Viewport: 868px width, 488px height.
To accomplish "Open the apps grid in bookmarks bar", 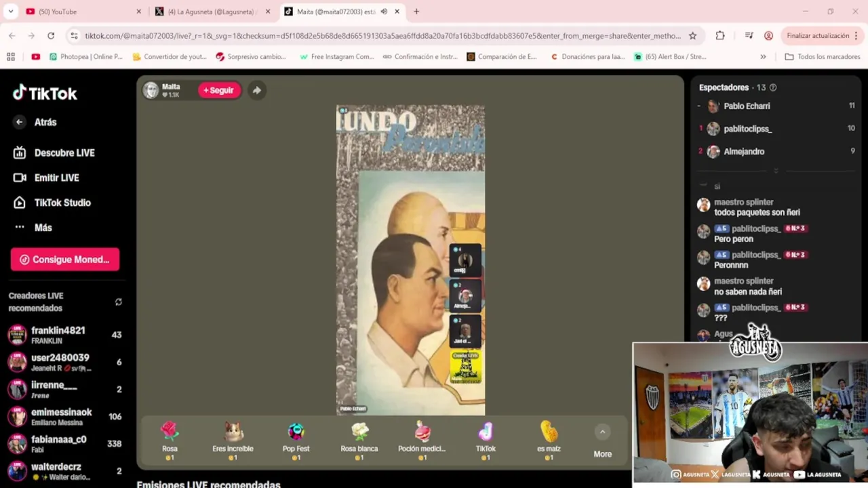I will [10, 57].
